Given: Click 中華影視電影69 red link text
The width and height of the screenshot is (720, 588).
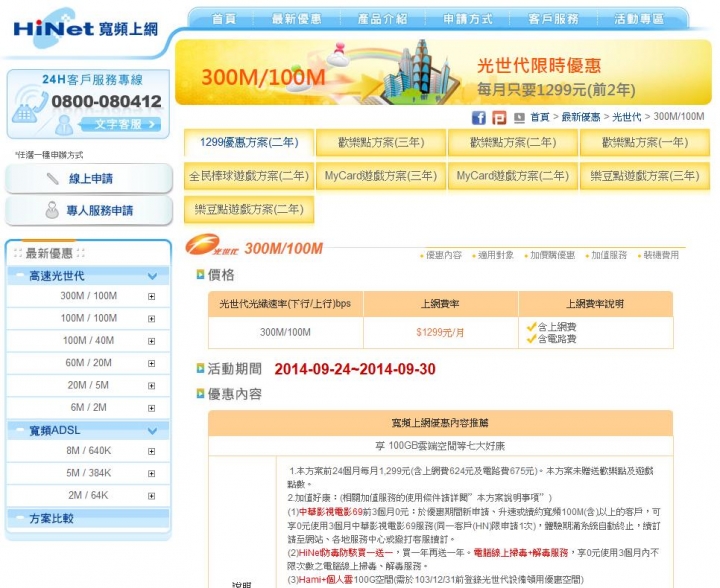Looking at the screenshot, I should coord(331,512).
